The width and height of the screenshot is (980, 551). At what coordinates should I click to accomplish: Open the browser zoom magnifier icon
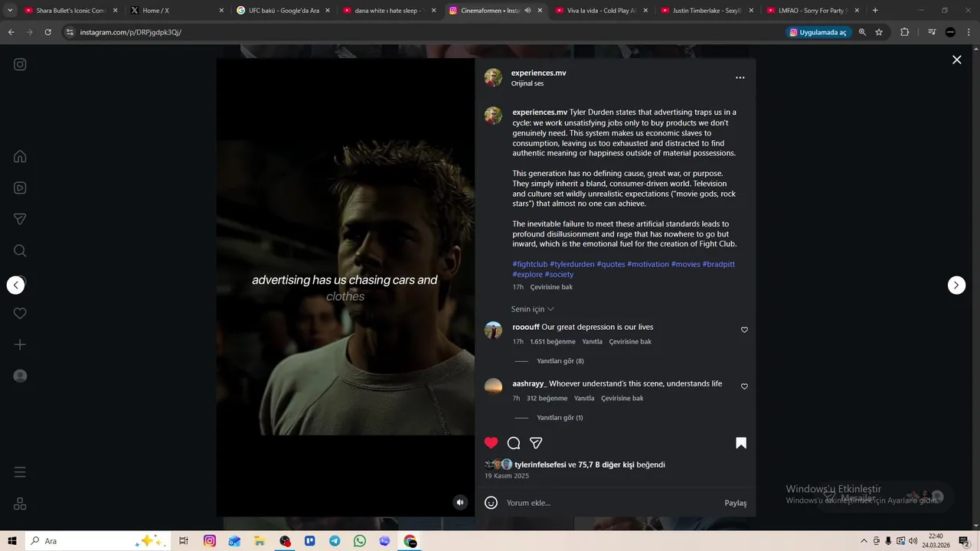(862, 32)
